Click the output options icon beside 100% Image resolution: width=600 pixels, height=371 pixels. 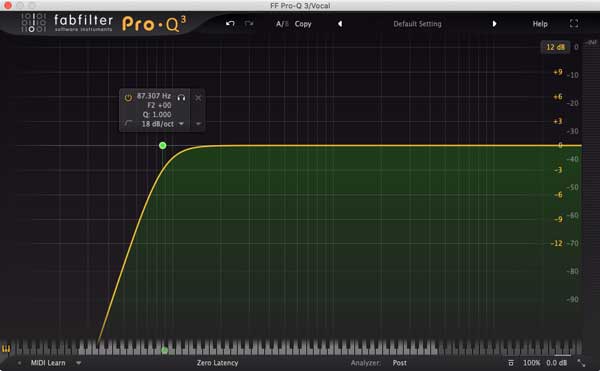[510, 363]
